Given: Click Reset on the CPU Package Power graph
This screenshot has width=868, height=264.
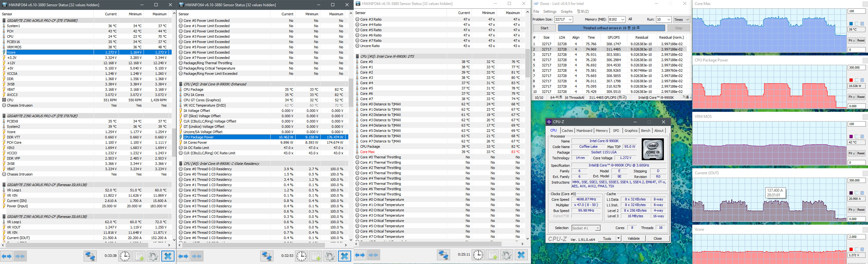Looking at the screenshot, I should (x=861, y=97).
